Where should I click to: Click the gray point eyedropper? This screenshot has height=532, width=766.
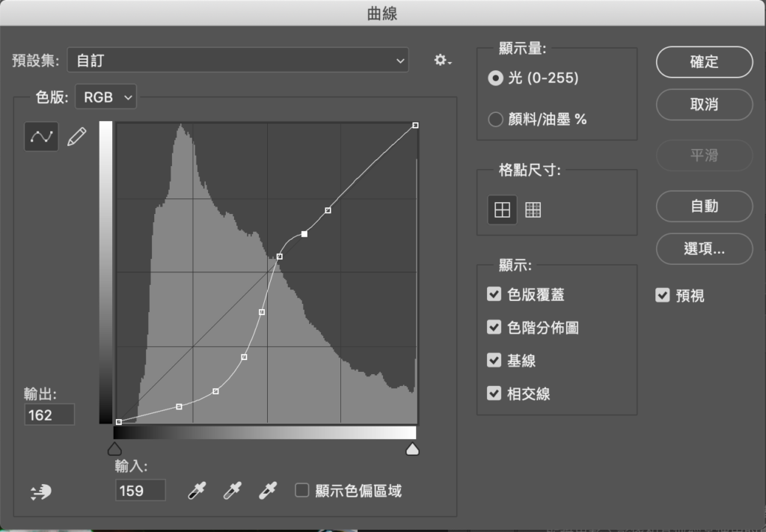[232, 491]
